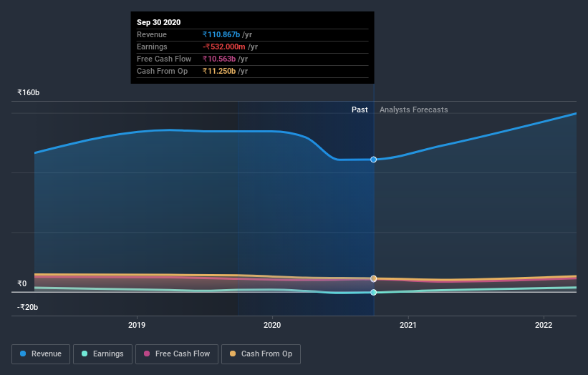This screenshot has height=375, width=588.
Task: Click the 2021 x-axis label
Action: point(408,325)
